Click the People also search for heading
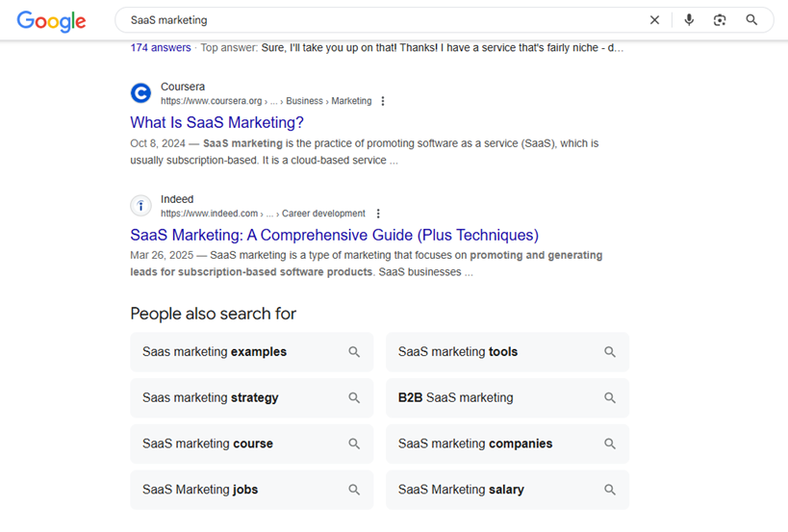 pyautogui.click(x=213, y=314)
